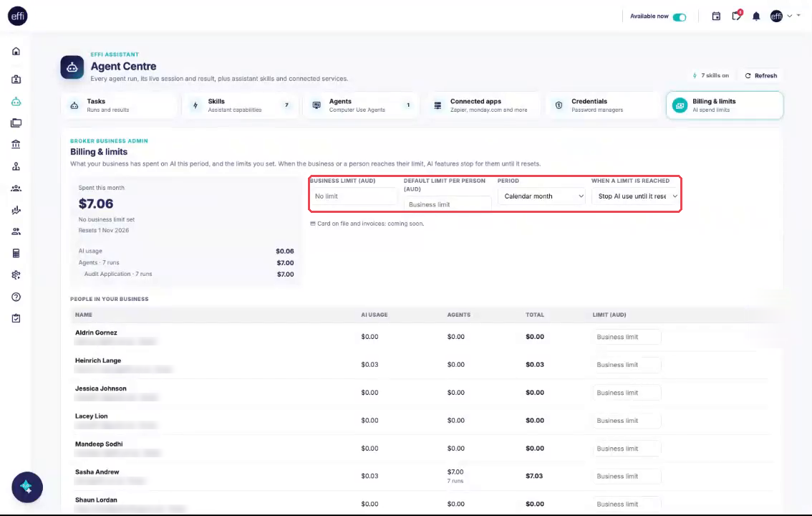The height and width of the screenshot is (516, 812).
Task: Switch to the Agents tab
Action: 361,105
